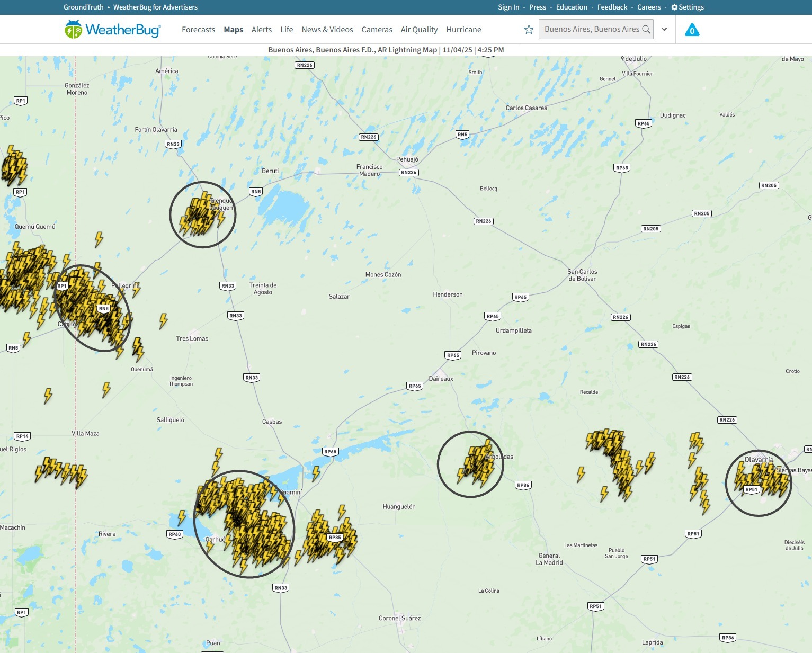Open the Hurricane menu item
Image resolution: width=812 pixels, height=653 pixels.
463,30
